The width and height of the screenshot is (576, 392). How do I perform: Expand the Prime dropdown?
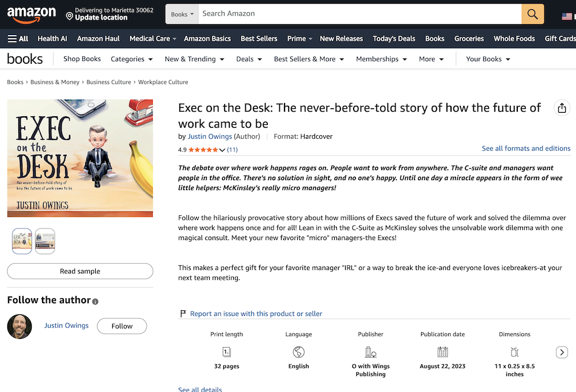(x=300, y=39)
